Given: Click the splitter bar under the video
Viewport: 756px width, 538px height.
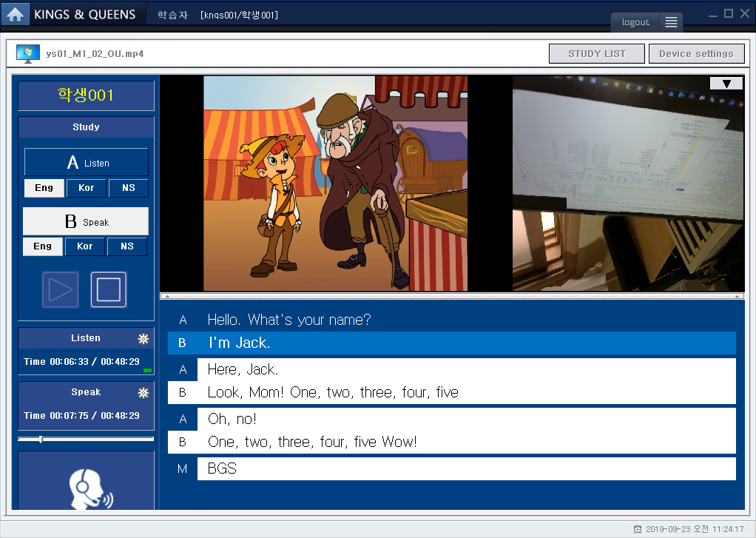Looking at the screenshot, I should pos(452,296).
